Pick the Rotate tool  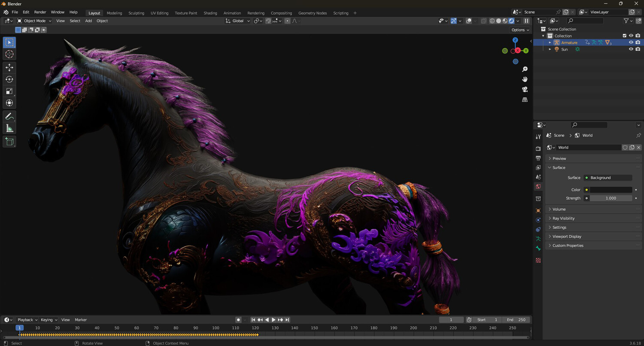coord(9,79)
